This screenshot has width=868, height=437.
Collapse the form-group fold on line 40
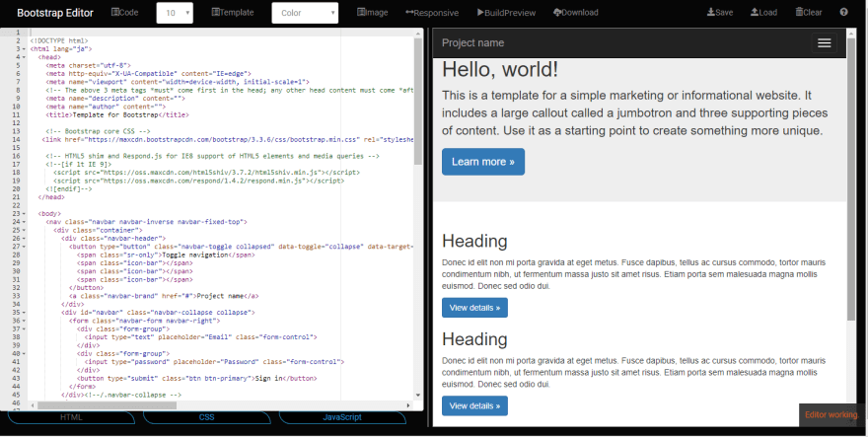pyautogui.click(x=25, y=353)
